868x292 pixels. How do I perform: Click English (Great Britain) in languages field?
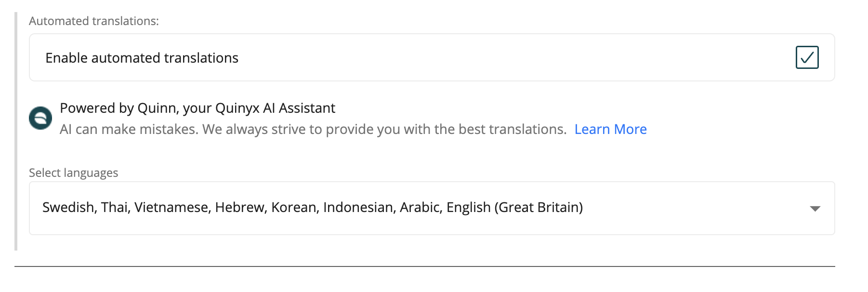[x=514, y=207]
